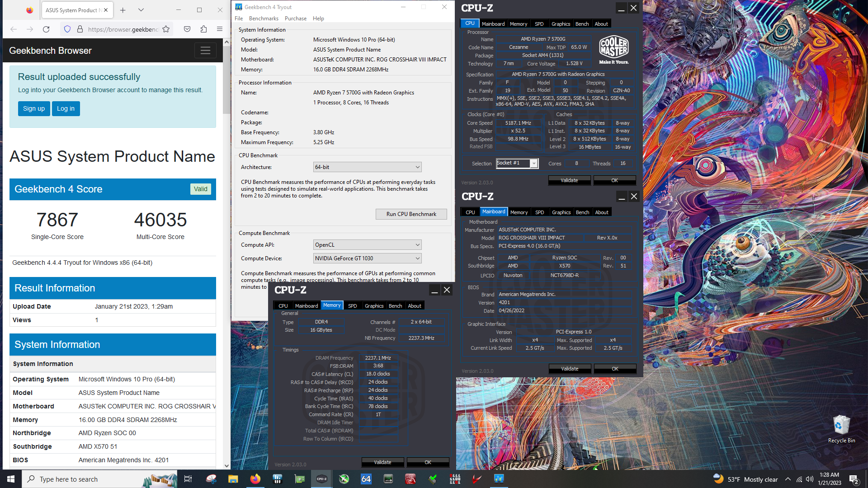The height and width of the screenshot is (488, 868).
Task: Open the Firefox Pocket save icon
Action: click(187, 29)
